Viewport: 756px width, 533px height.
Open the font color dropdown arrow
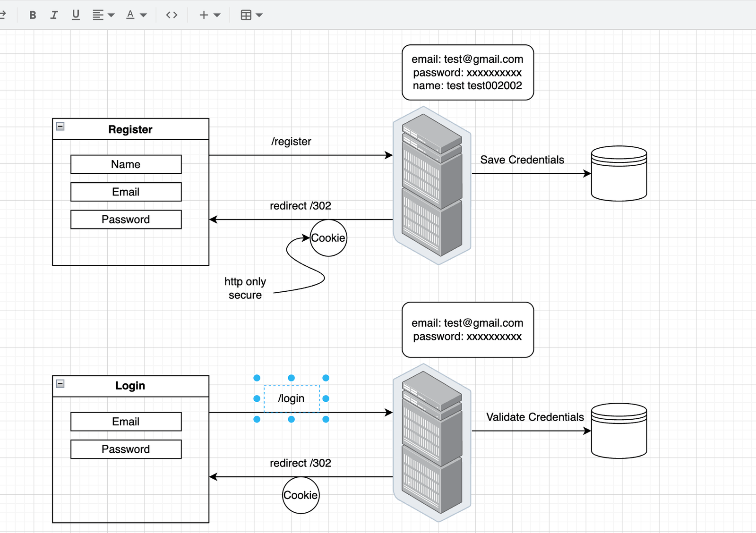coord(144,15)
